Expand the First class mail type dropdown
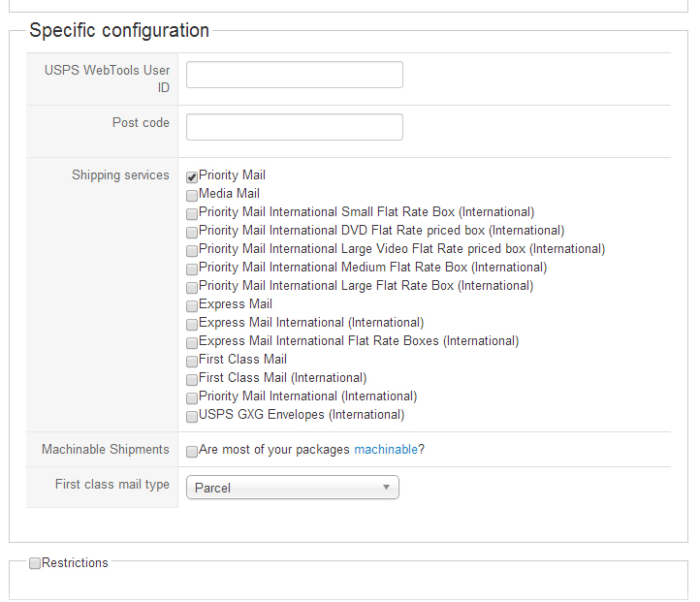 292,488
